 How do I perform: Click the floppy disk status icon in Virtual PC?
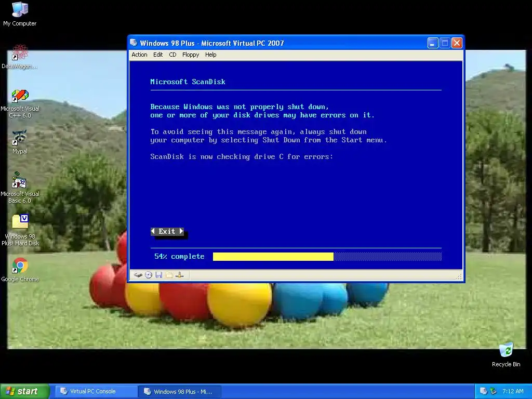tap(158, 275)
